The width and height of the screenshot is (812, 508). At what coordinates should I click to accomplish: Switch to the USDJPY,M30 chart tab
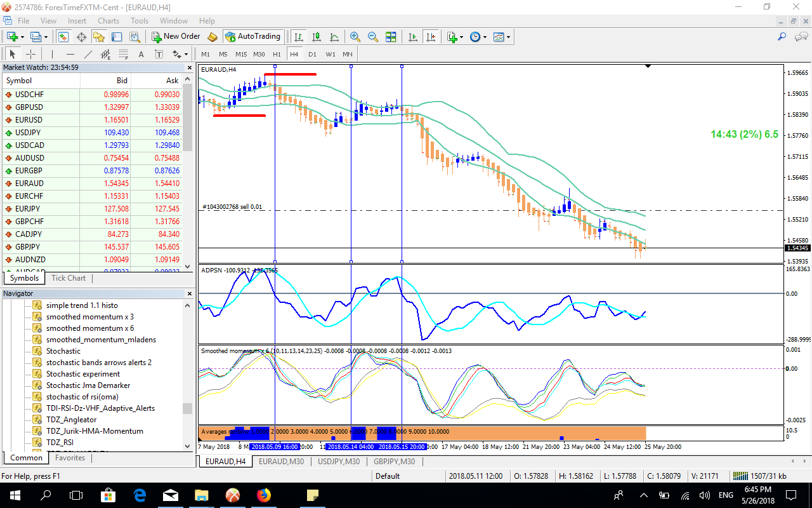pos(339,462)
